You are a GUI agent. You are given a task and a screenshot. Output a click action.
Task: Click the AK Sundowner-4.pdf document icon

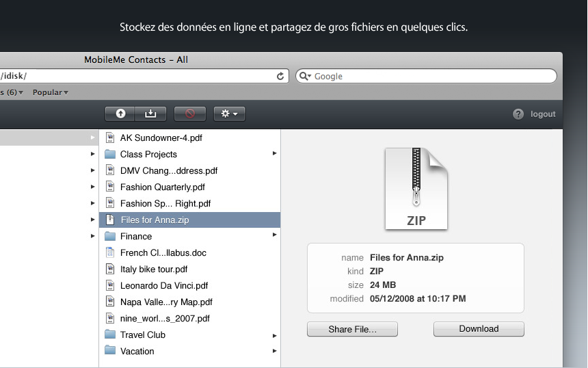110,137
